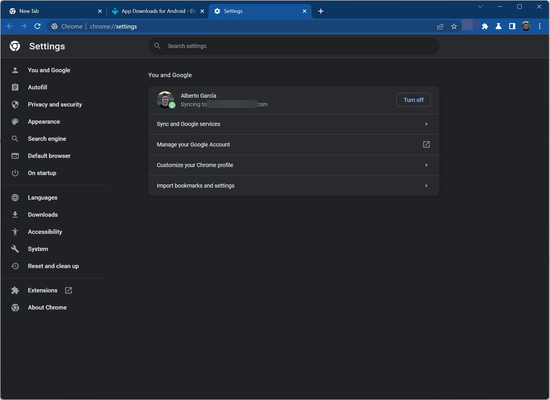Click the Search settings field
This screenshot has width=550, height=400.
(294, 46)
